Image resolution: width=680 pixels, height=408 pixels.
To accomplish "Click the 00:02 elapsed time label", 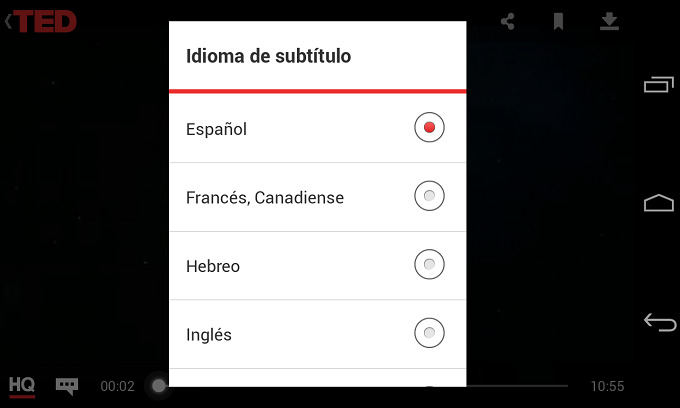I will [x=117, y=386].
